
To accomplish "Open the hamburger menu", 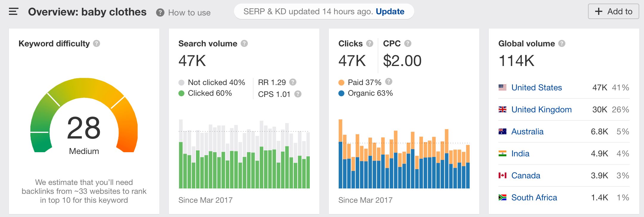I will [14, 12].
